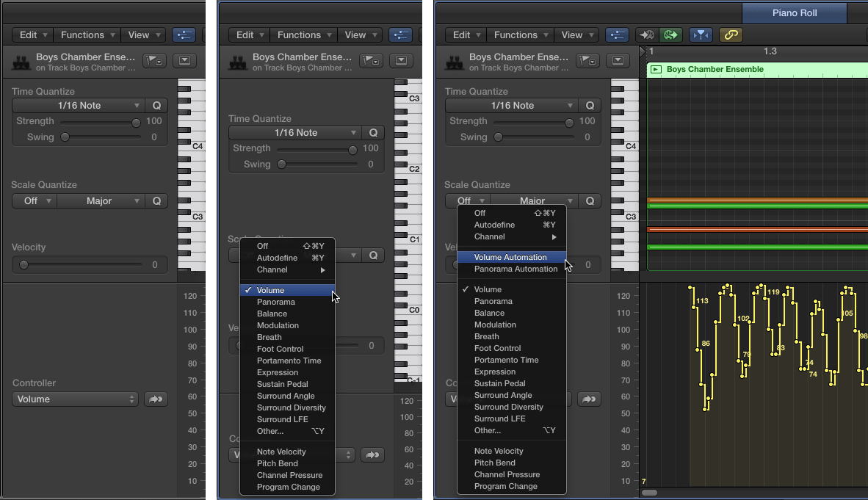Choose Volume Automation in right panel menu
The height and width of the screenshot is (500, 868).
coord(512,257)
